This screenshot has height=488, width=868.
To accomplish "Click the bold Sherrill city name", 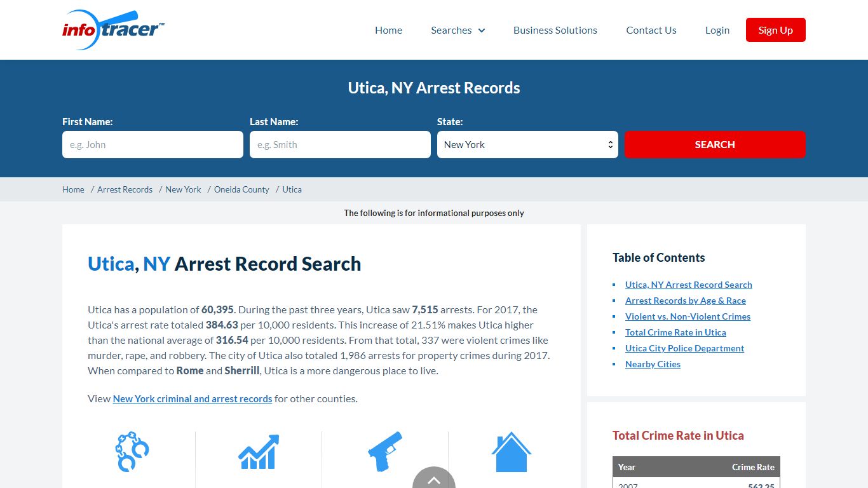I will tap(242, 370).
